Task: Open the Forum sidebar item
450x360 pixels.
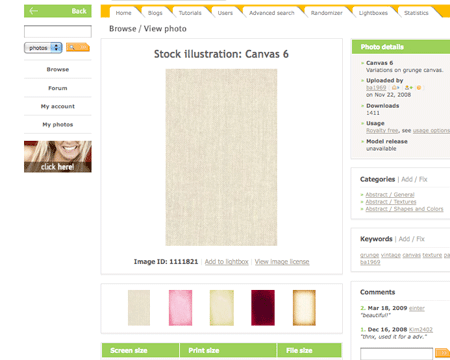Action: [58, 88]
